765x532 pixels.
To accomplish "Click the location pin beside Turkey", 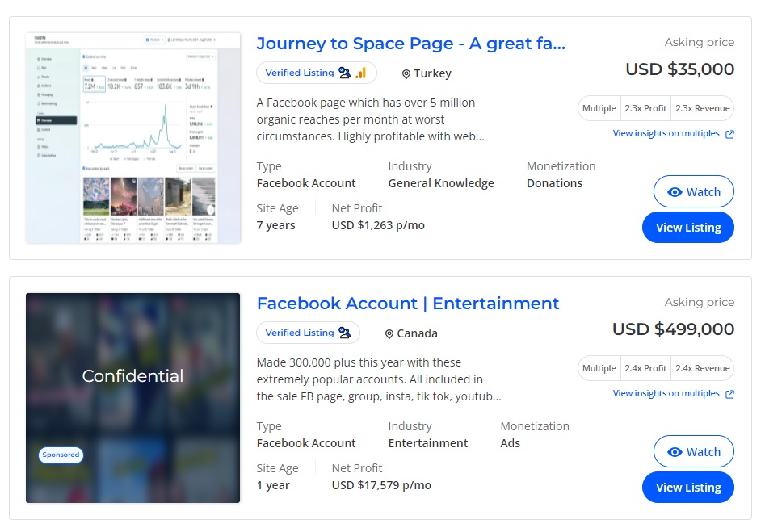I will [x=406, y=73].
